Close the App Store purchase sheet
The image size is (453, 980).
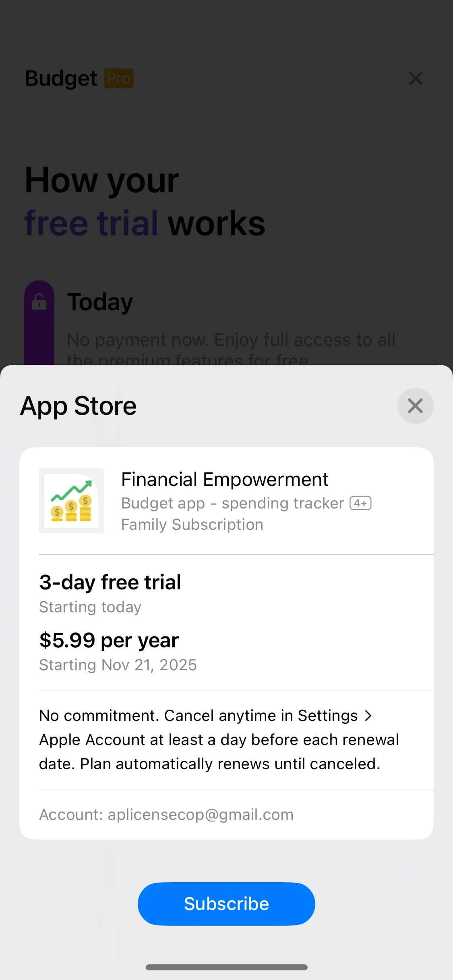415,406
